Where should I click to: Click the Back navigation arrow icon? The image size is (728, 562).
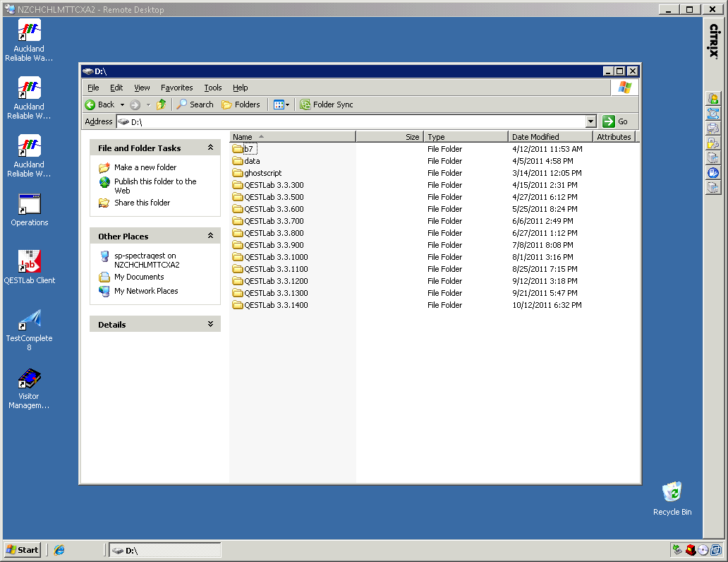coord(91,104)
